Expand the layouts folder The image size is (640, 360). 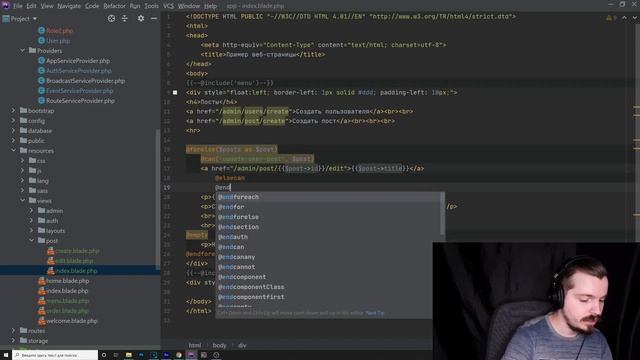[31, 231]
